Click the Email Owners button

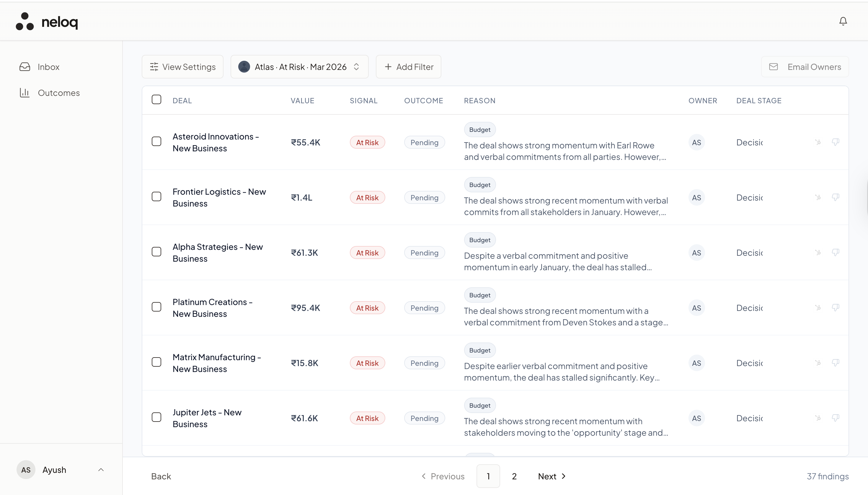coord(805,67)
